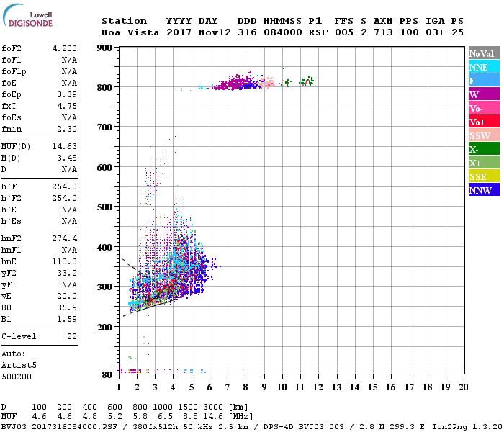Click the header year 2017
The image size is (504, 432).
tap(179, 32)
